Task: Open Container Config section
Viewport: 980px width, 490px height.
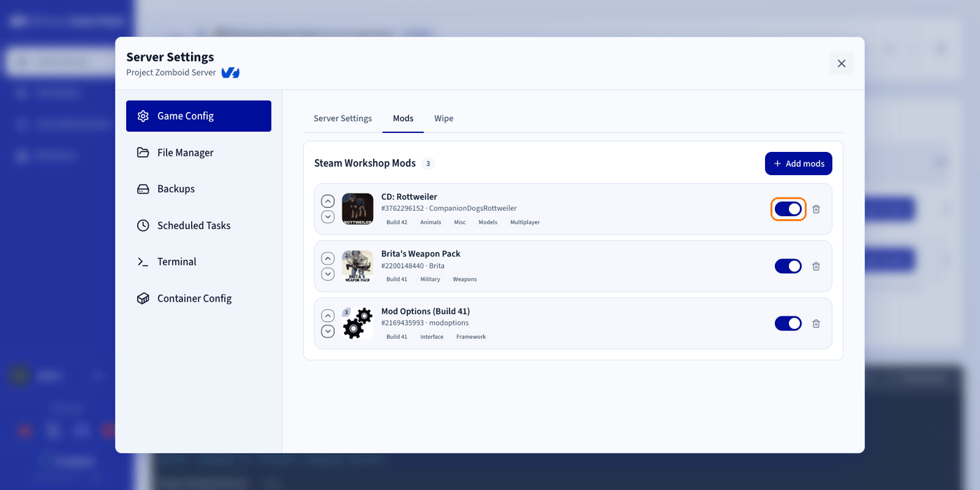Action: 199,298
